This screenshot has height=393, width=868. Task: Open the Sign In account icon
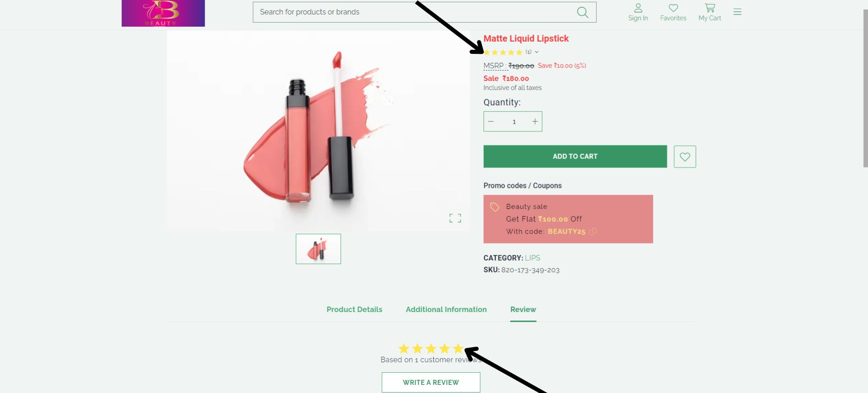[x=638, y=12]
